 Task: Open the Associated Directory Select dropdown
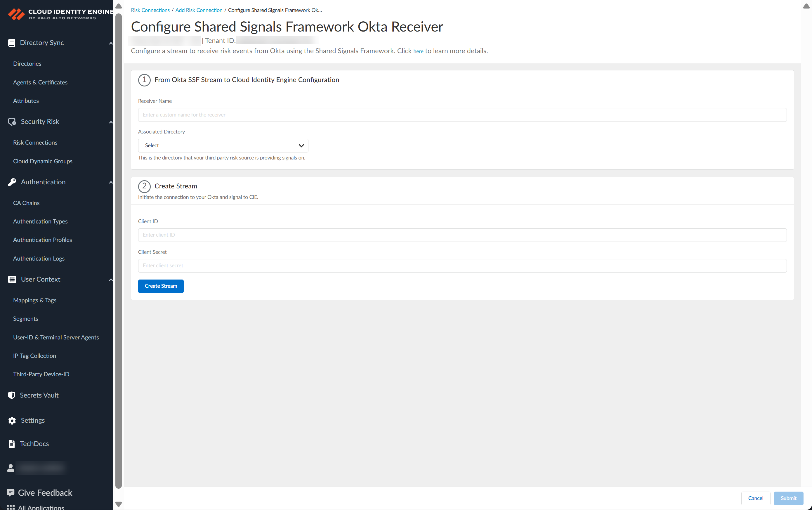pos(223,146)
